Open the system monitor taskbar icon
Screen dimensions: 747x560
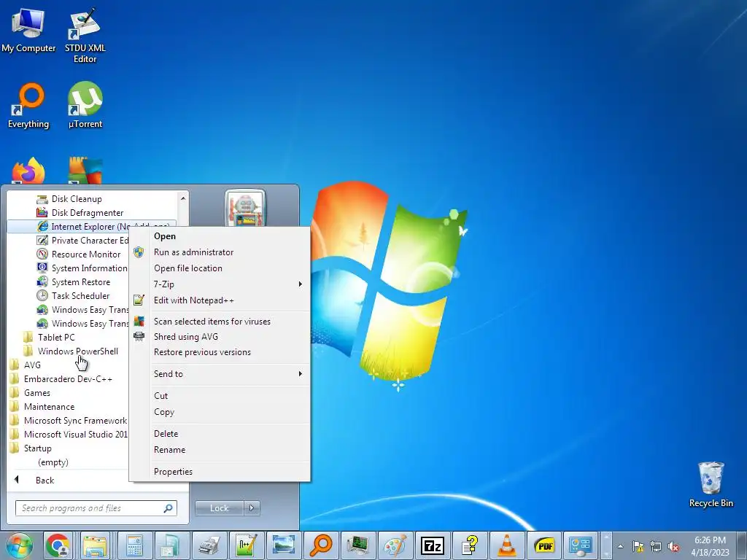[358, 545]
